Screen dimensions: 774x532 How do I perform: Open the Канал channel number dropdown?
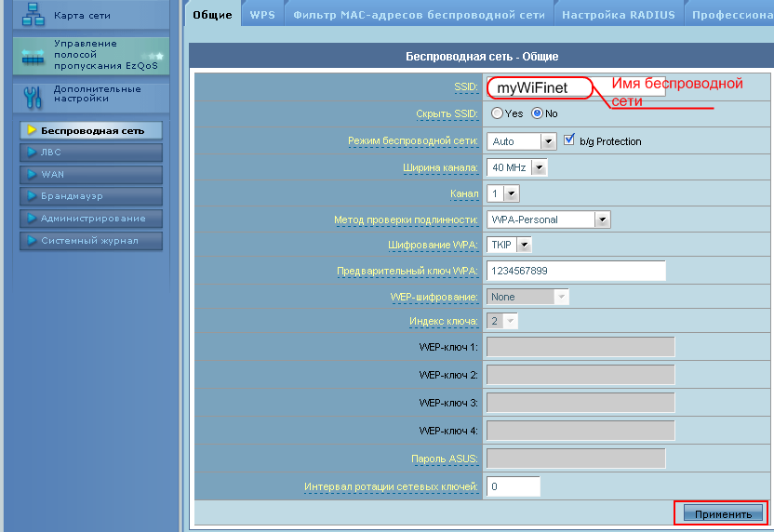point(503,194)
